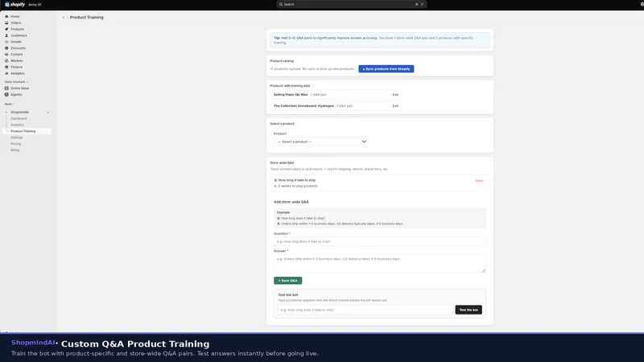
Task: Click the Shopify logo in top bar
Action: (x=14, y=5)
